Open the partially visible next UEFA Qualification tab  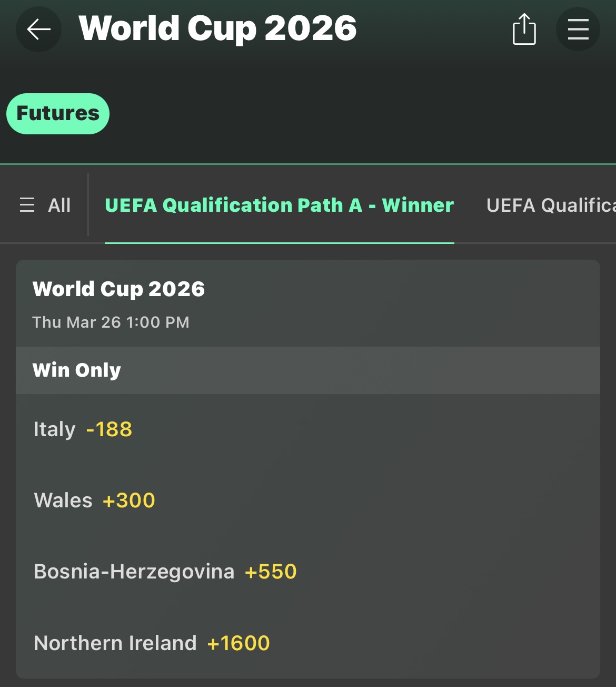550,205
